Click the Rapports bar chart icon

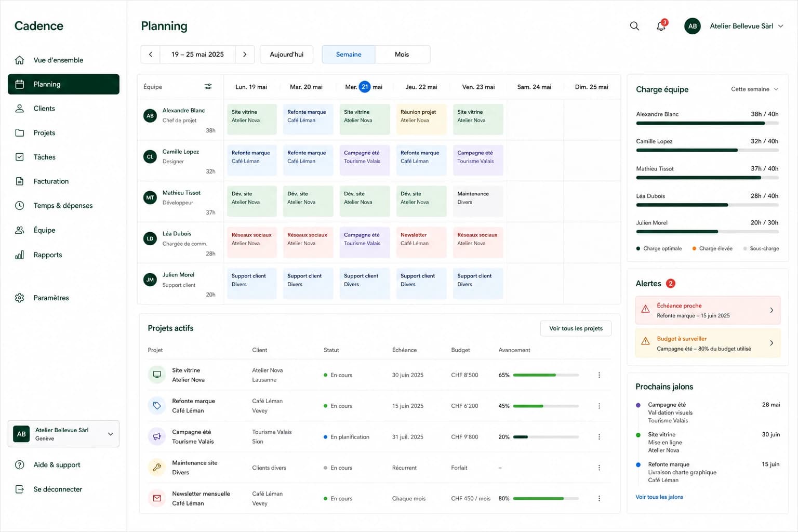[x=20, y=255]
